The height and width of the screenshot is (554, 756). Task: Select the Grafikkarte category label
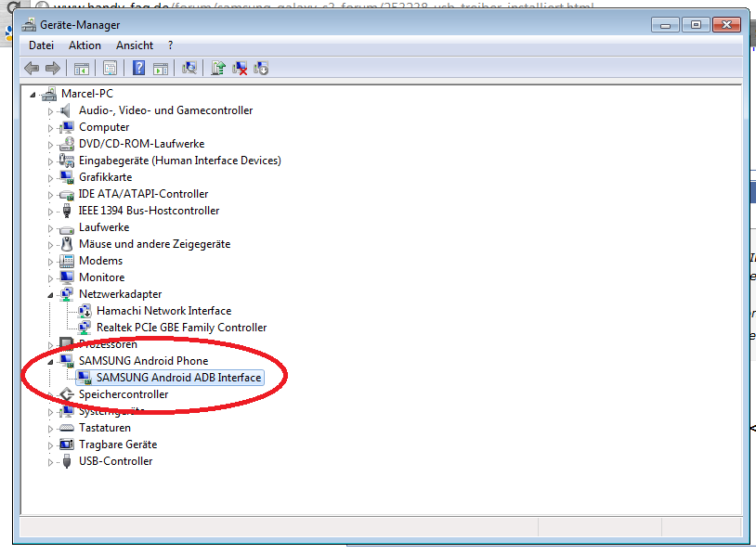[105, 177]
